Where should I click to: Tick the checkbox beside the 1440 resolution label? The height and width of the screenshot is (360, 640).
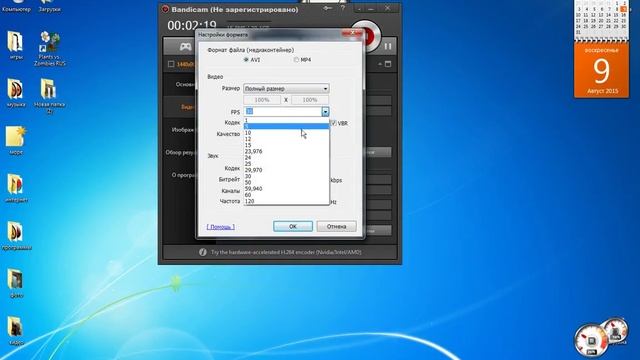click(171, 64)
